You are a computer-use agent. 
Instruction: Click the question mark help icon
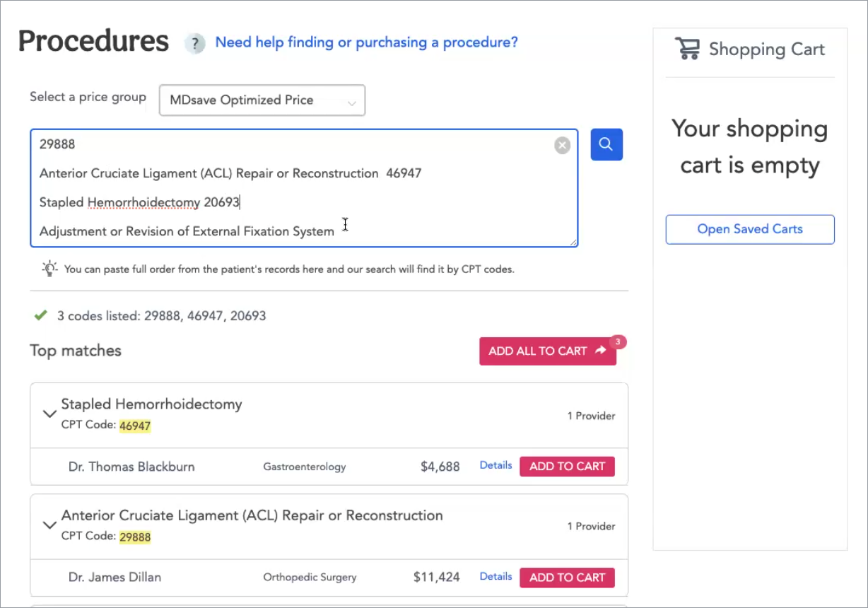click(x=195, y=43)
